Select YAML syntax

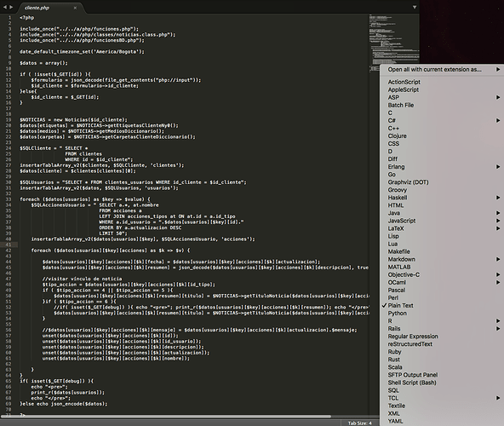(x=442, y=422)
